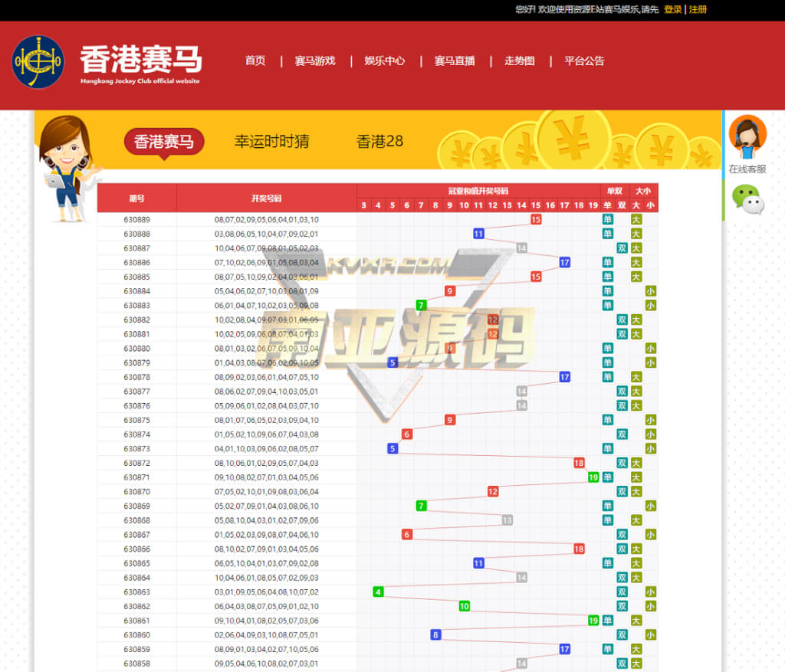Click green 7 marker in row 630869
Image resolution: width=785 pixels, height=672 pixels.
421,506
